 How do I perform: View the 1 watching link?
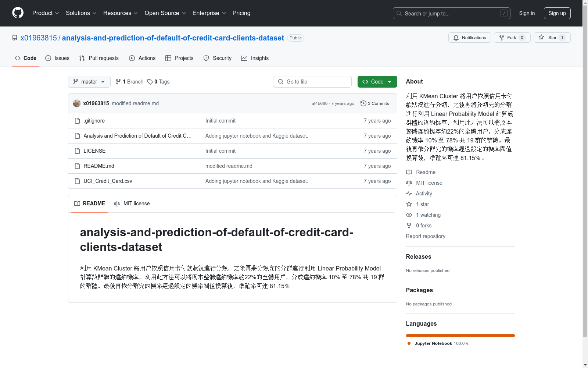point(423,215)
